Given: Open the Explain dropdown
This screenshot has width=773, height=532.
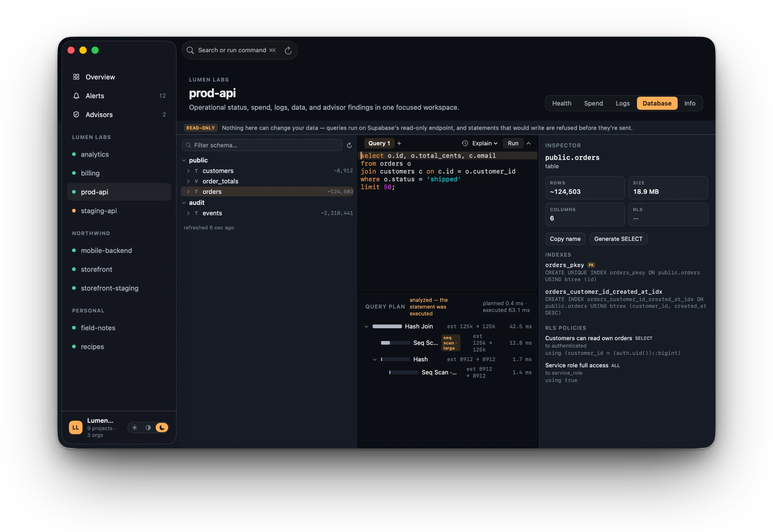Looking at the screenshot, I should 485,143.
